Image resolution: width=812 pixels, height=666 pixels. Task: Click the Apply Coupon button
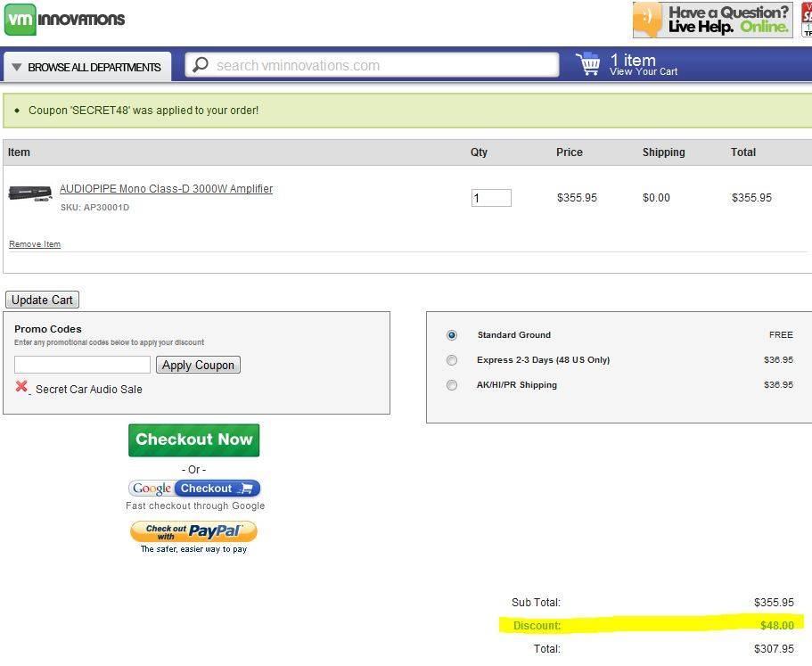click(x=198, y=365)
